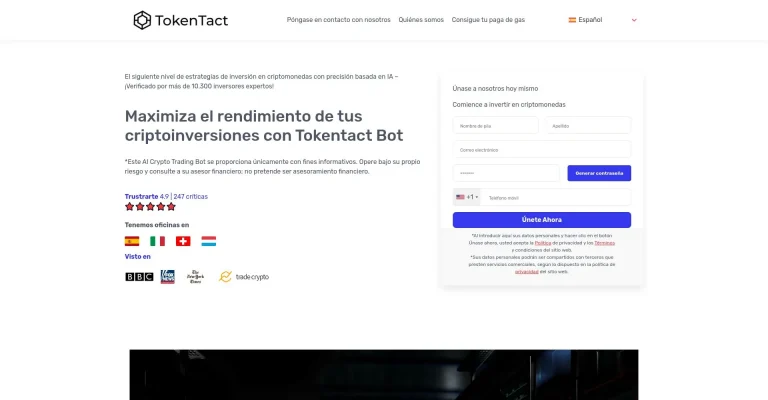This screenshot has height=400, width=768.
Task: Open the Términos link
Action: pos(604,243)
